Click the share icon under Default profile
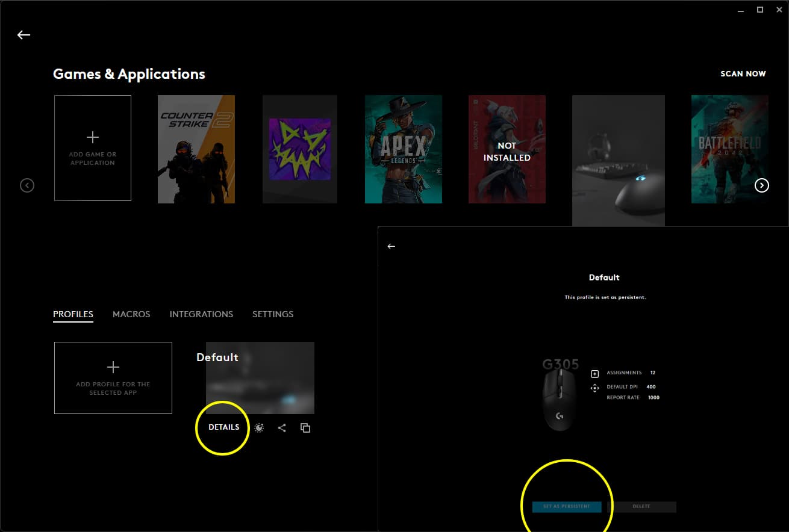The height and width of the screenshot is (532, 789). click(282, 428)
